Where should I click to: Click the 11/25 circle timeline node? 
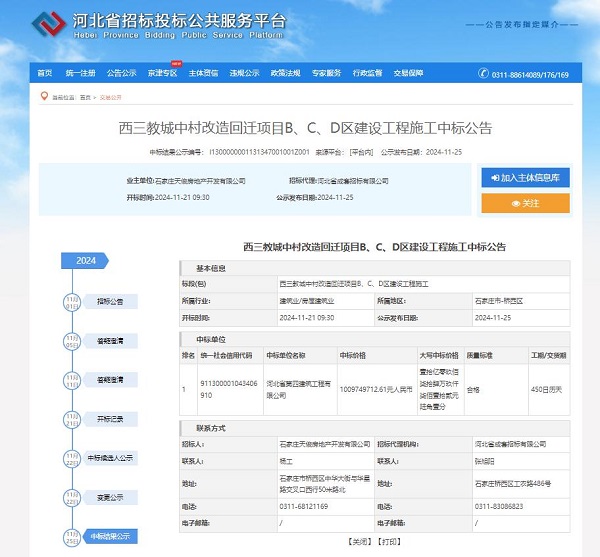click(x=71, y=536)
